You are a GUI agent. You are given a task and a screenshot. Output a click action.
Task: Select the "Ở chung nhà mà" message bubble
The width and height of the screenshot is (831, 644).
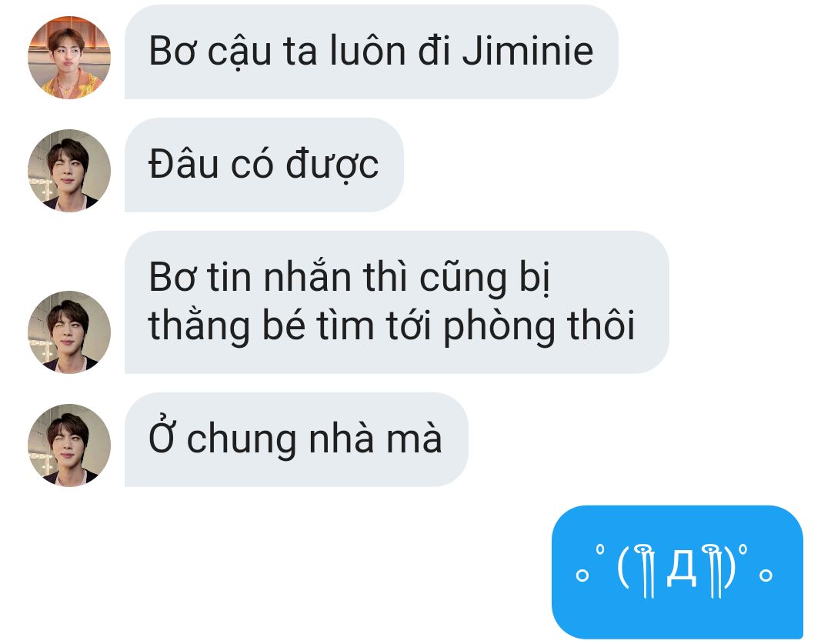click(x=296, y=439)
